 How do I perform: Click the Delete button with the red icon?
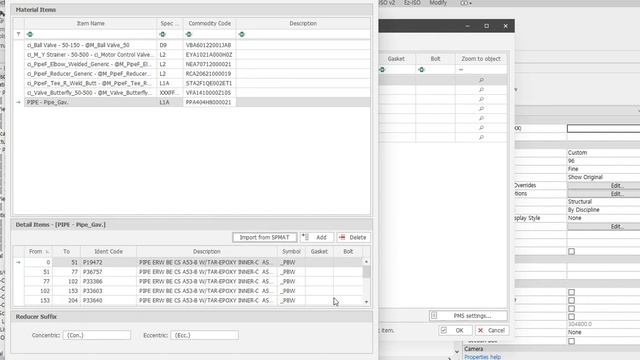click(x=353, y=237)
